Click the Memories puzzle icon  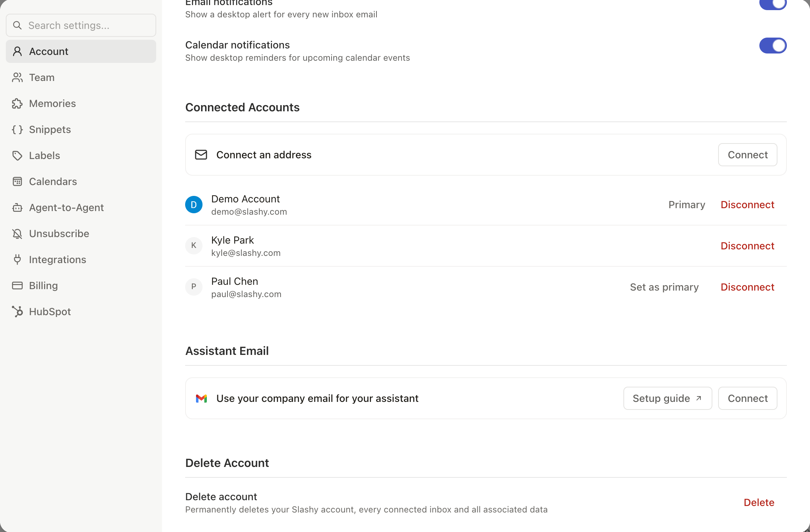pyautogui.click(x=17, y=103)
